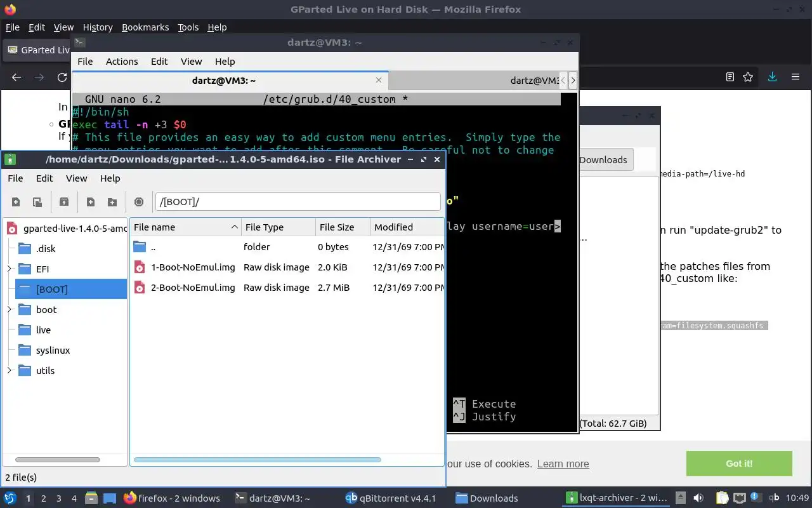Switch to Downloads taskbar button
The image size is (812, 508).
click(487, 498)
